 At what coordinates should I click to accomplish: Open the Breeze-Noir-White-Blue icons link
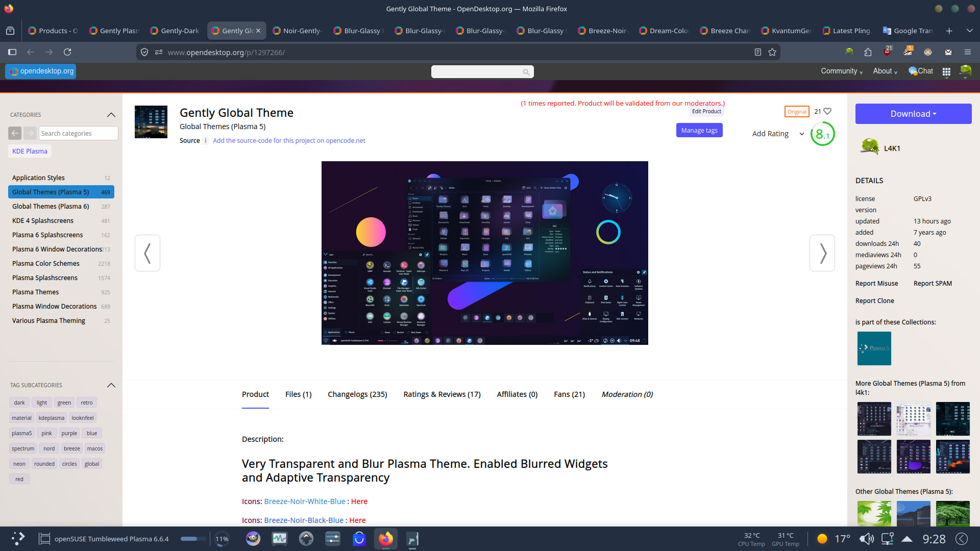click(x=304, y=502)
